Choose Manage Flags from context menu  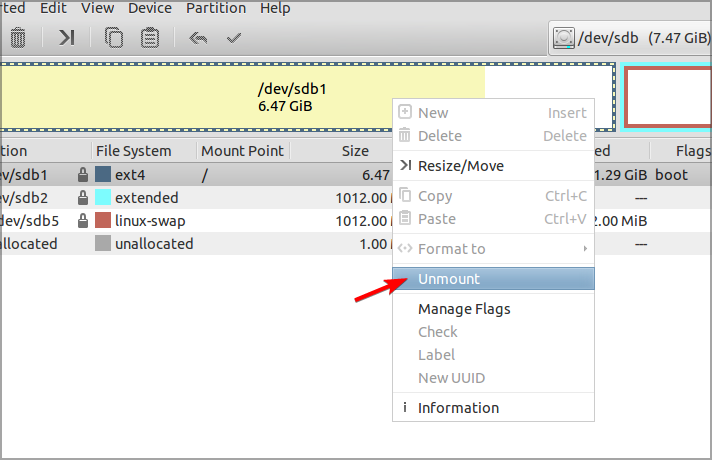tap(464, 309)
